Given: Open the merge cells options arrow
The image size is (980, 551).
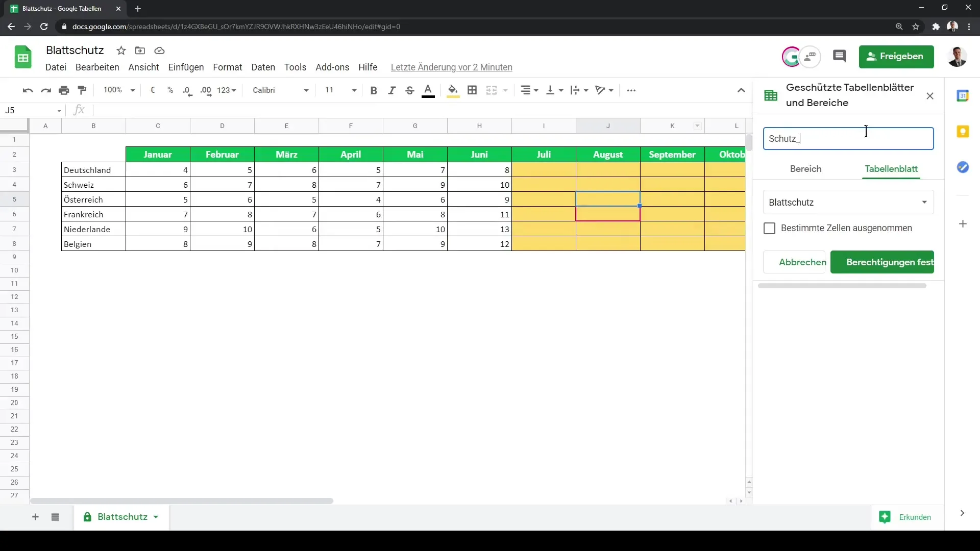Looking at the screenshot, I should click(x=505, y=90).
